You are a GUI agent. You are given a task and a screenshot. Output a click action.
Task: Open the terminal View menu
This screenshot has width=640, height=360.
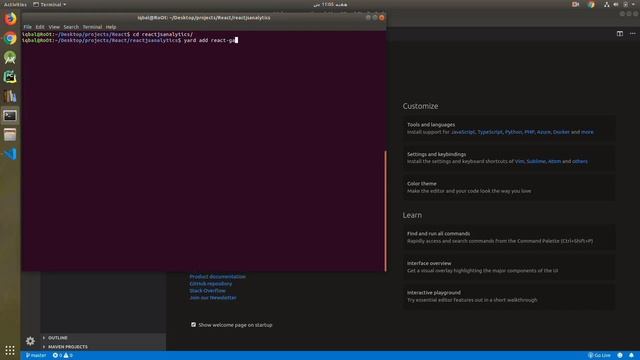pos(54,27)
